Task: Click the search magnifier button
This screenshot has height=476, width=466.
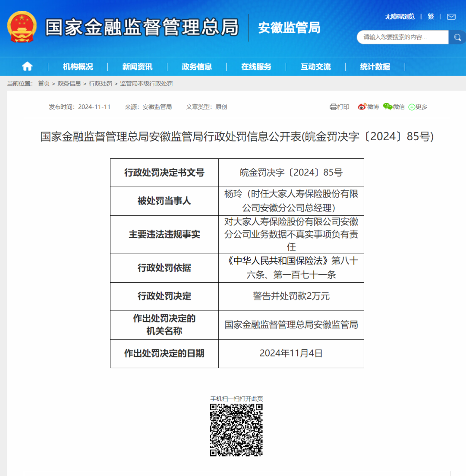Action: click(457, 37)
